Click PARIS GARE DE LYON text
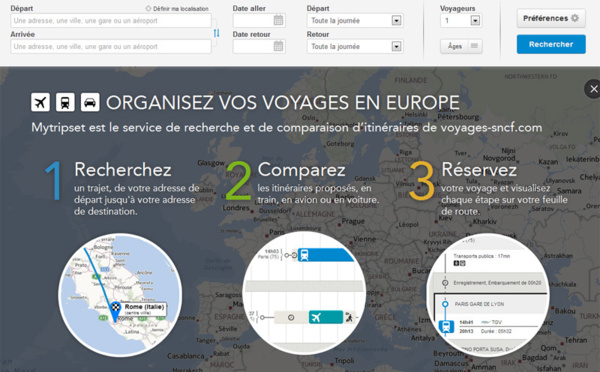Viewport: 600px width, 372px height. tap(479, 304)
